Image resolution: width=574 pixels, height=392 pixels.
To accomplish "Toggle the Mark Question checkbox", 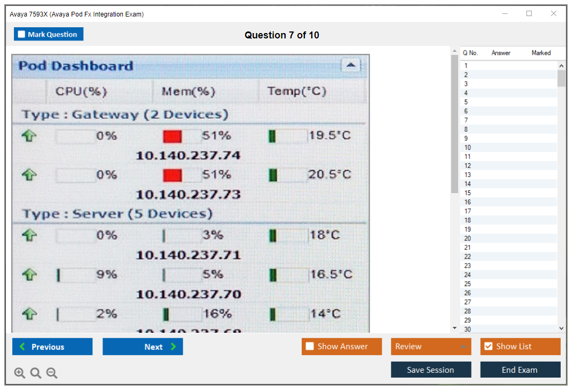I will tap(21, 35).
